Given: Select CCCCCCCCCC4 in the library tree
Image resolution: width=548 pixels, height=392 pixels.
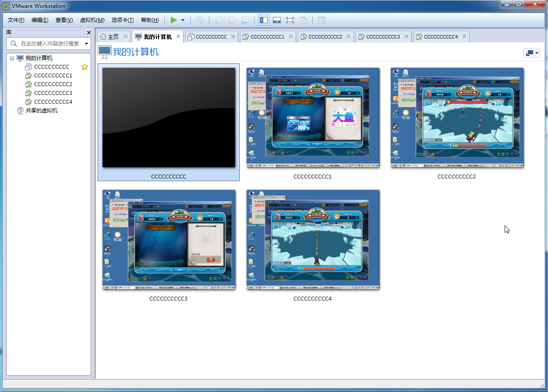Looking at the screenshot, I should (x=53, y=102).
